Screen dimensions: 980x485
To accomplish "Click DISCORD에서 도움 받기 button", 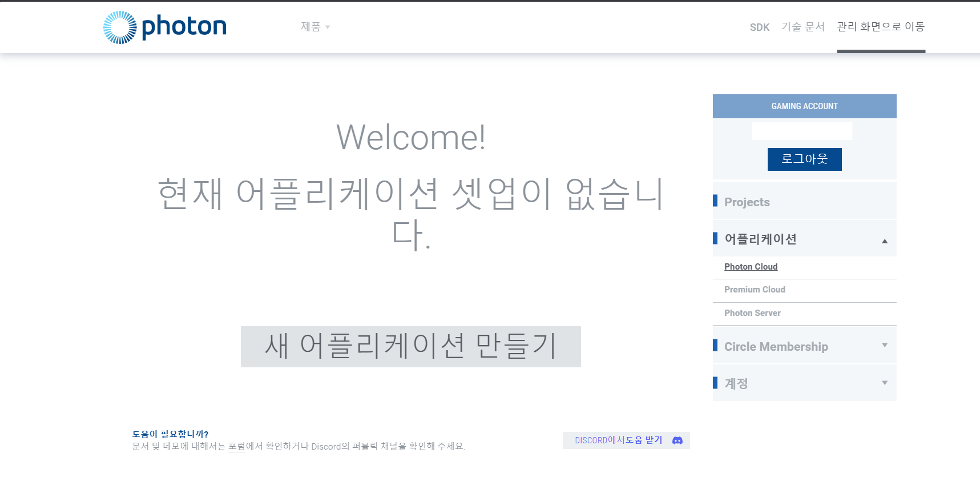I will [626, 440].
